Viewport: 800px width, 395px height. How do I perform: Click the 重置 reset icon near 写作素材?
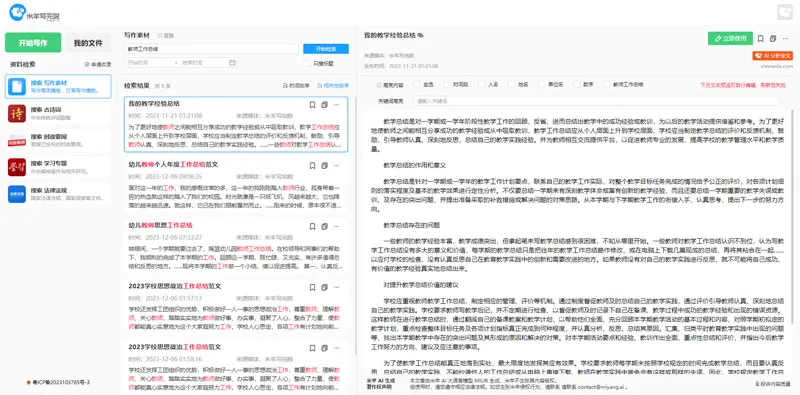click(160, 36)
